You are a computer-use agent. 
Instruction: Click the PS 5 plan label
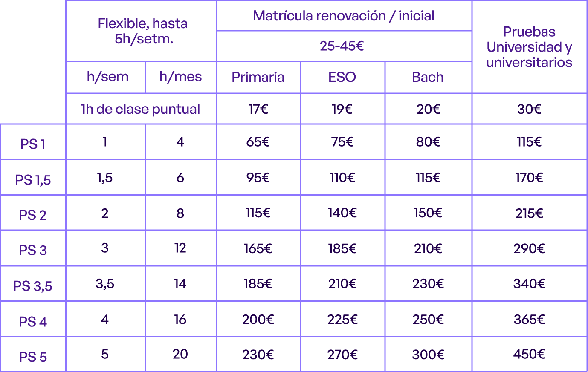pyautogui.click(x=33, y=354)
